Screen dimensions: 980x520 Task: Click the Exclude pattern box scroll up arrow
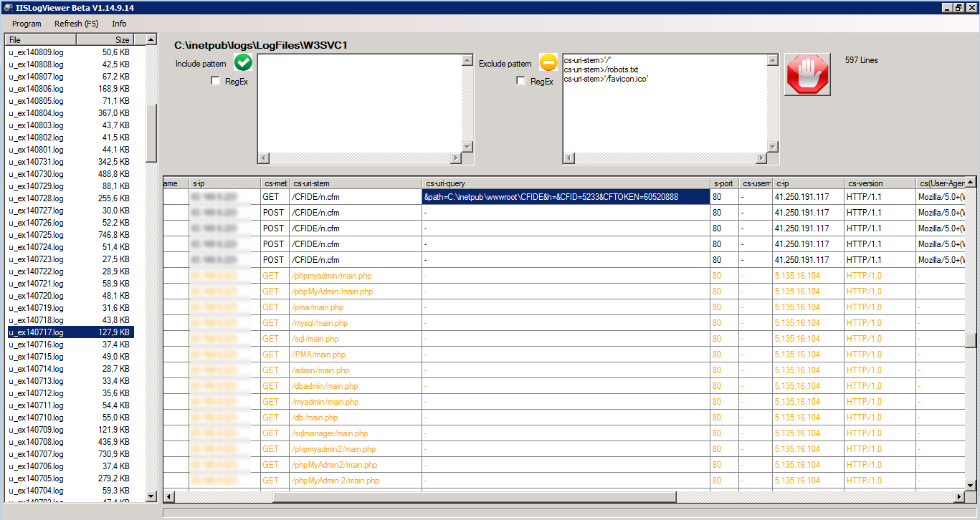click(x=772, y=60)
